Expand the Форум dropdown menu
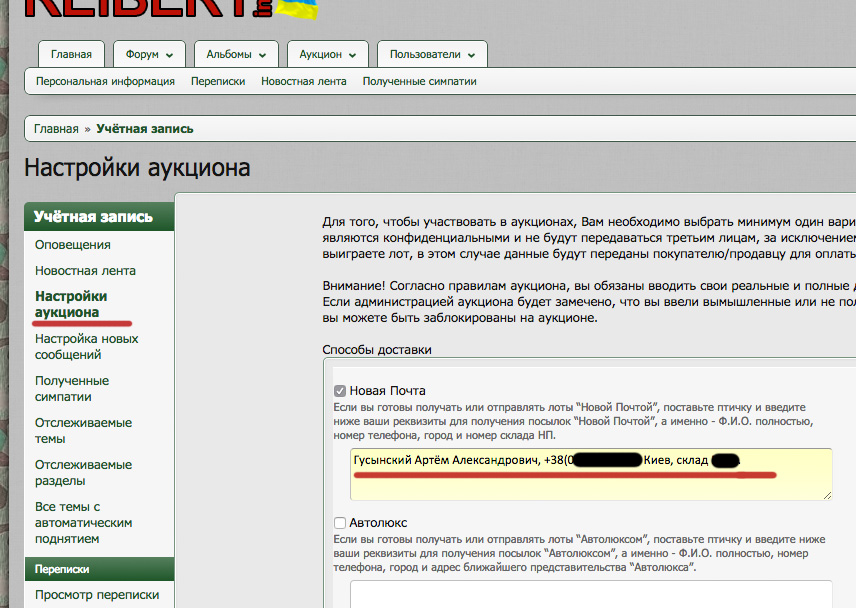856x608 pixels. point(149,54)
